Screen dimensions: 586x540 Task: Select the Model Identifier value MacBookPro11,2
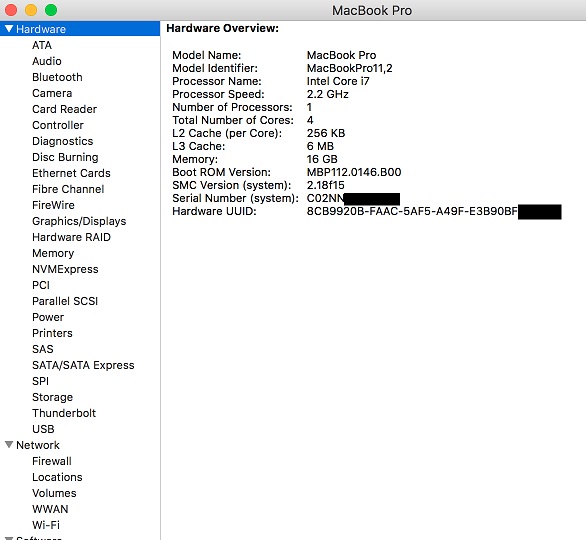[x=349, y=68]
